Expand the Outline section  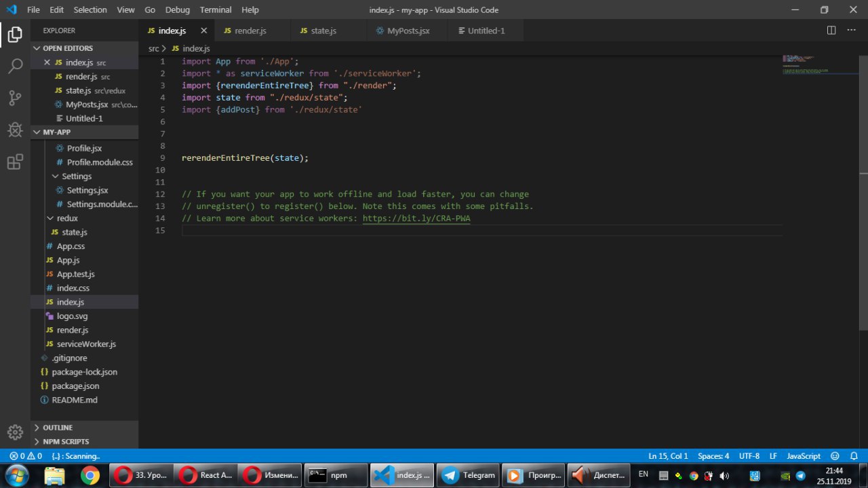pyautogui.click(x=58, y=428)
